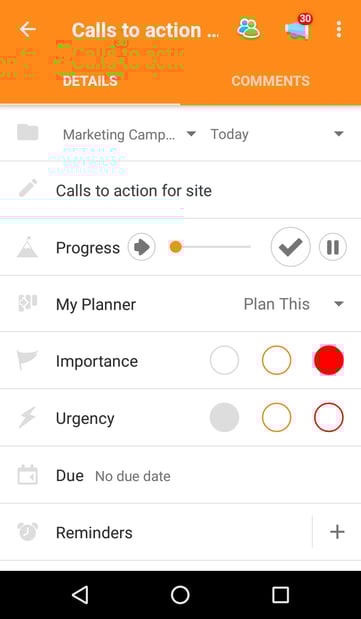Pause the task with pause button
This screenshot has width=361, height=619.
[333, 247]
